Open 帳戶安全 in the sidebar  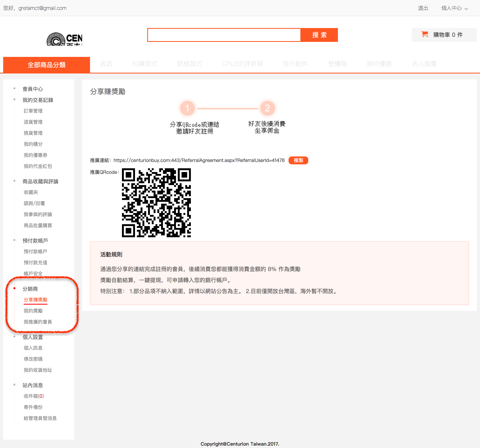point(33,274)
